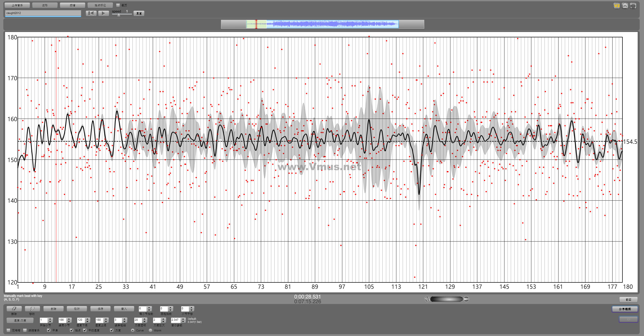The height and width of the screenshot is (336, 644).
Task: Decrease the 结束小节 end bar stepper
Action: click(69, 322)
